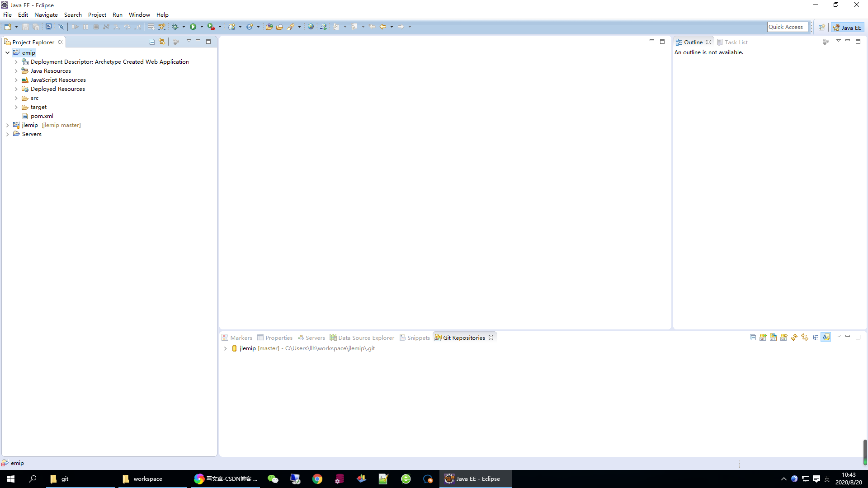The image size is (868, 488).
Task: Open the Navigate menu
Action: [46, 14]
